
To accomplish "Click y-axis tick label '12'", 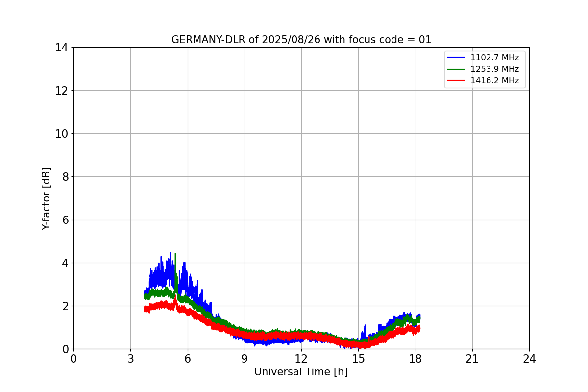I will (61, 91).
